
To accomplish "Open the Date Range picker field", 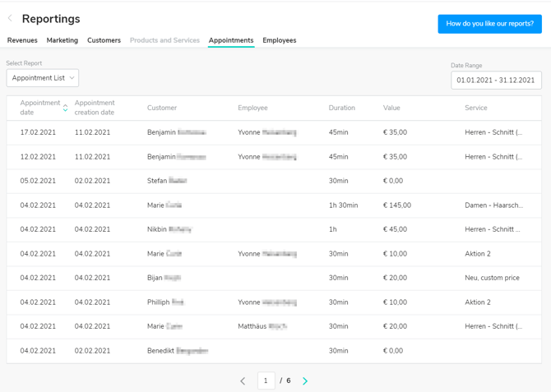I will point(496,80).
